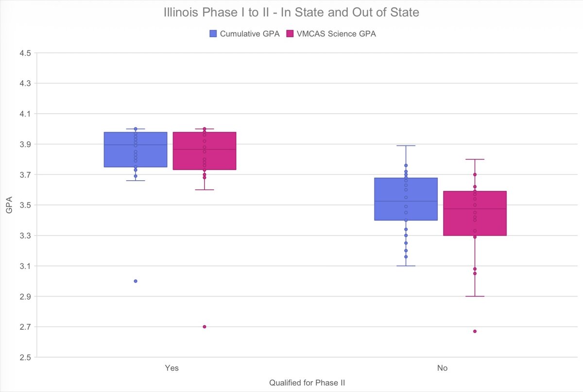The image size is (583, 392).
Task: Toggle the VMCAS Science GPA legend label
Action: point(336,34)
